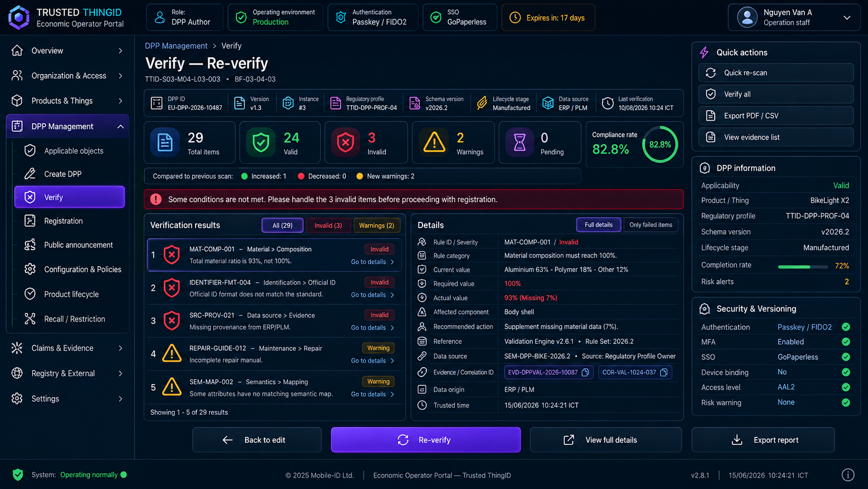This screenshot has width=868, height=489.
Task: Click the Security & Versioning shield icon
Action: pos(704,309)
